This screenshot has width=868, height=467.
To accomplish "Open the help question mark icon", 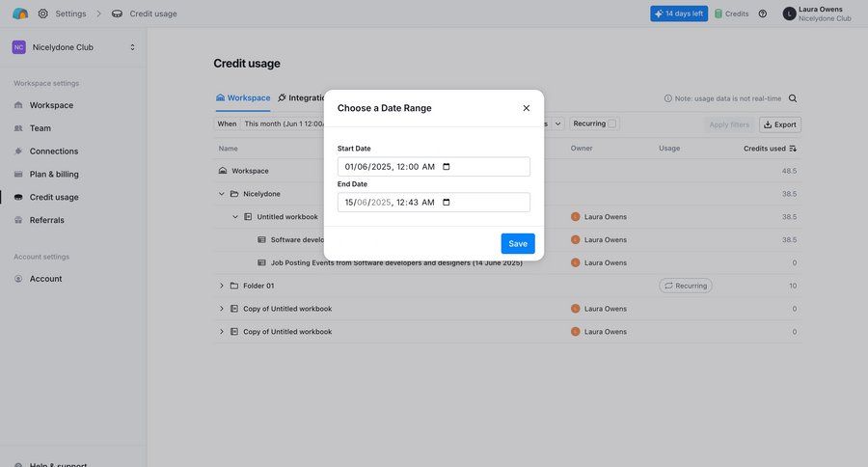I will coord(762,14).
